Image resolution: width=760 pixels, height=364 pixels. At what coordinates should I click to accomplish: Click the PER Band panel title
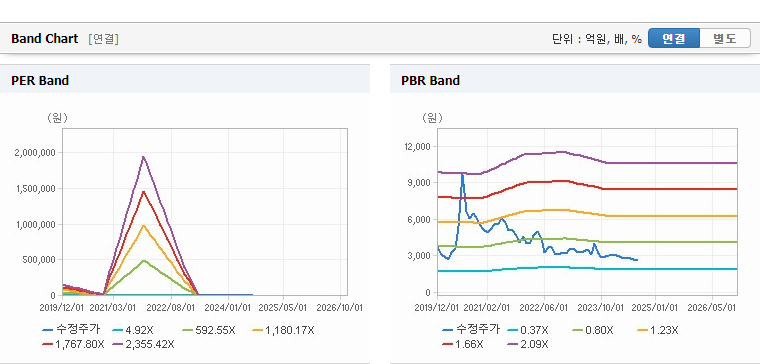(x=40, y=80)
